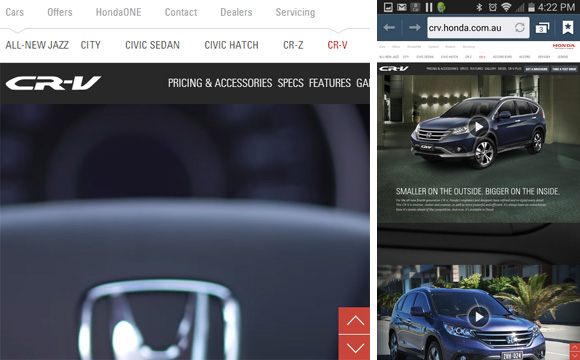Open the Servicing menu item
This screenshot has height=360, width=580.
(295, 12)
